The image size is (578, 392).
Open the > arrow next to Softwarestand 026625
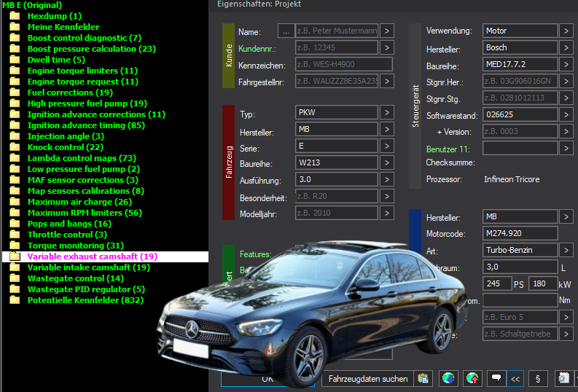tap(566, 114)
